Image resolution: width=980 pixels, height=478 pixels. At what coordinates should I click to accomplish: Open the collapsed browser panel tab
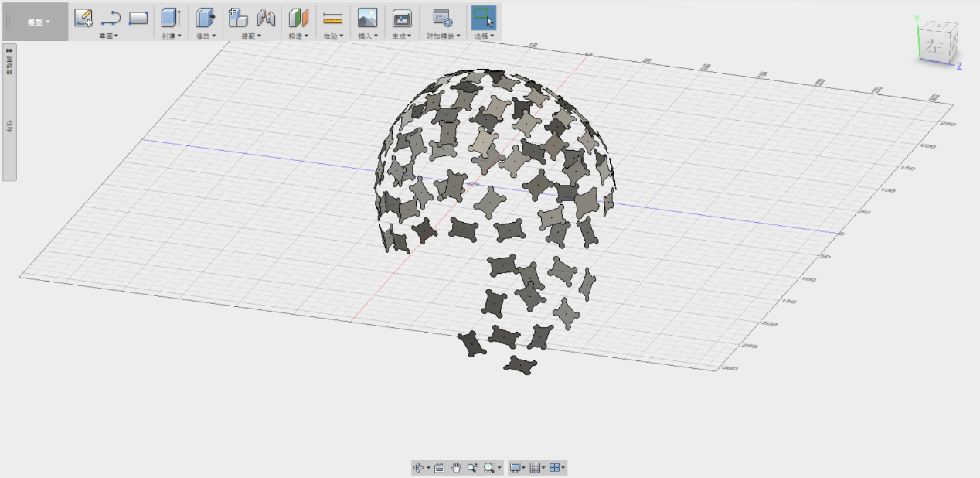(9, 67)
